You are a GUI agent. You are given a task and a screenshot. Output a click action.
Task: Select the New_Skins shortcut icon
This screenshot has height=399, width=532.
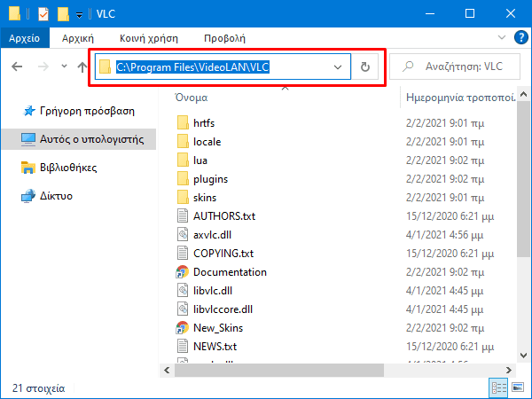[182, 328]
